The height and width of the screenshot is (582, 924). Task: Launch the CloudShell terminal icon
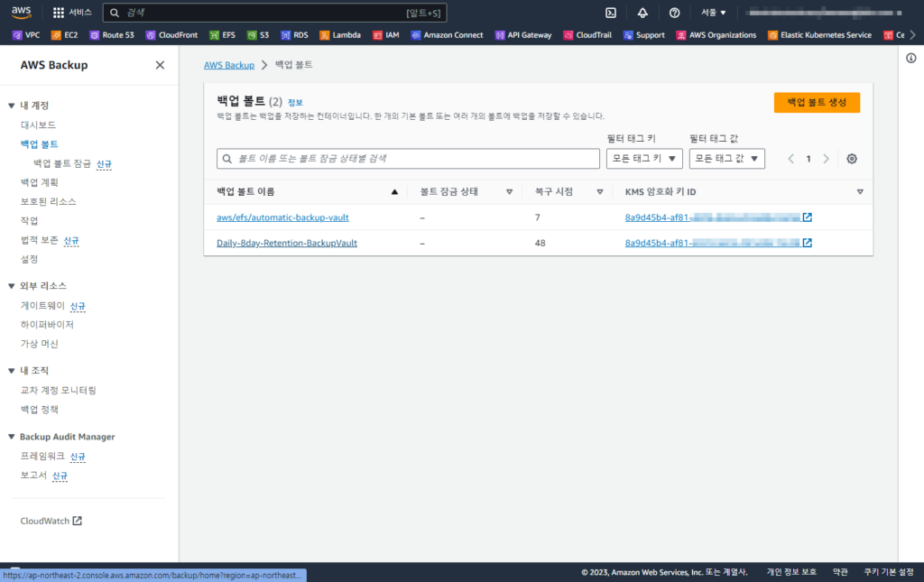pyautogui.click(x=611, y=13)
